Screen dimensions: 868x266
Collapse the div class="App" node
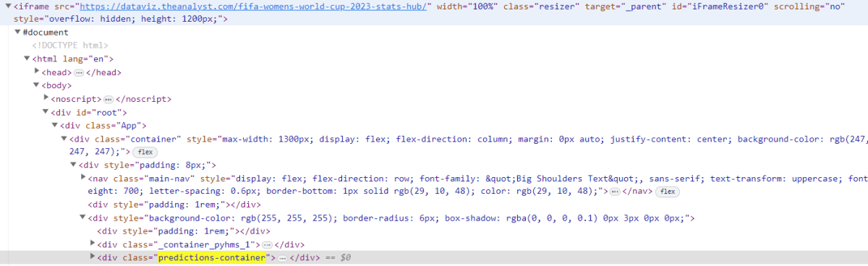pos(55,125)
